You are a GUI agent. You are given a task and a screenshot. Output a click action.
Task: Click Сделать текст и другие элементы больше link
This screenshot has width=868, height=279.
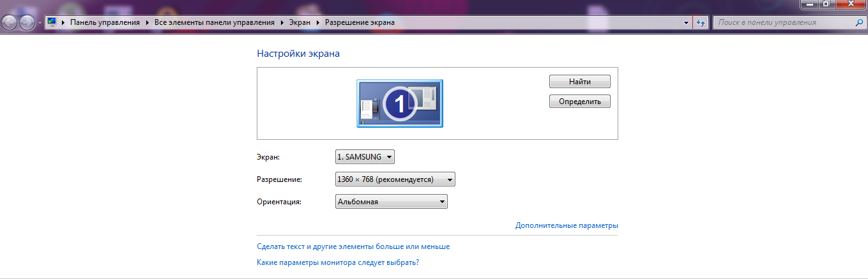tap(353, 246)
